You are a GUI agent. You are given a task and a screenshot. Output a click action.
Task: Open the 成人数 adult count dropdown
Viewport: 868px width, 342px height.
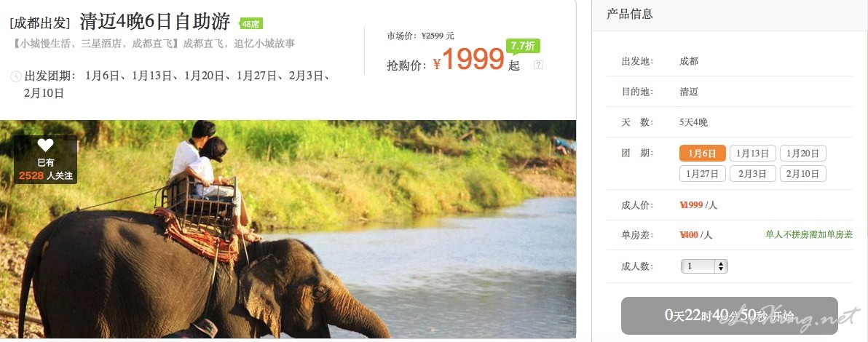(703, 267)
